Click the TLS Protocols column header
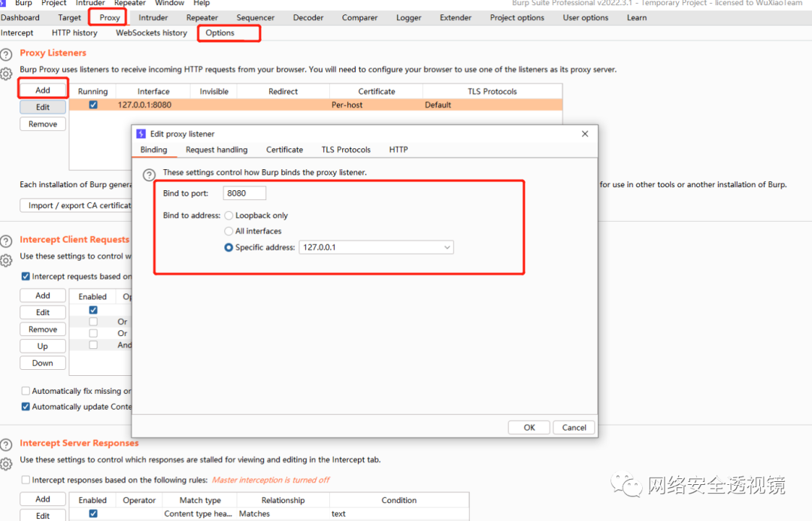812x521 pixels. [x=492, y=91]
